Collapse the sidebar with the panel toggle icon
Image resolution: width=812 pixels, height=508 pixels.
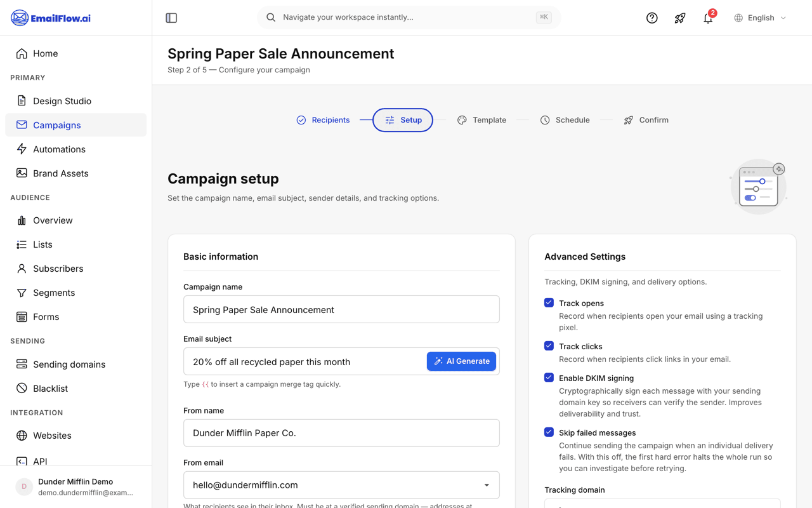point(171,18)
